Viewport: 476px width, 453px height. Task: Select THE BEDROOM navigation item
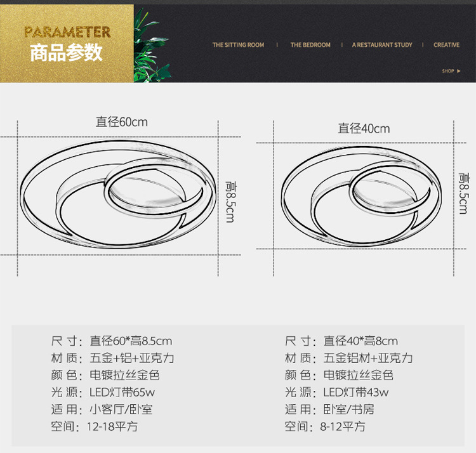310,45
